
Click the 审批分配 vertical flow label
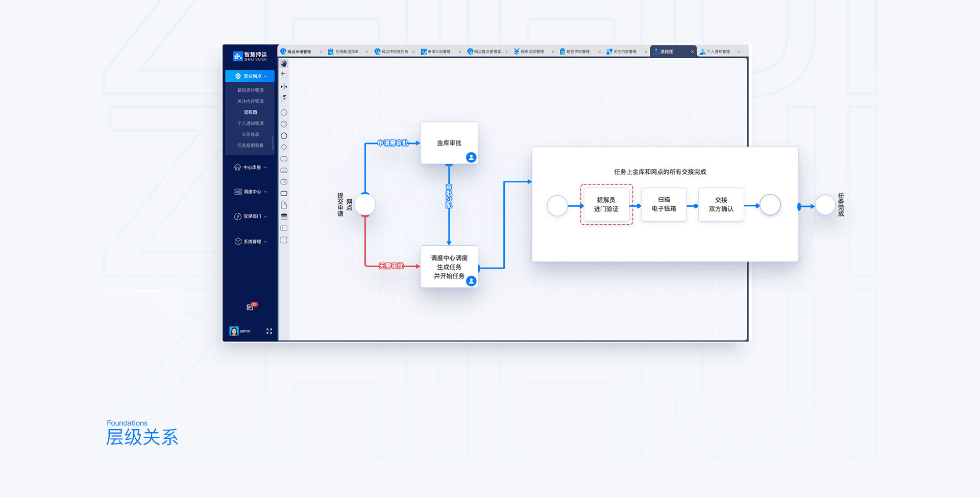pyautogui.click(x=449, y=196)
